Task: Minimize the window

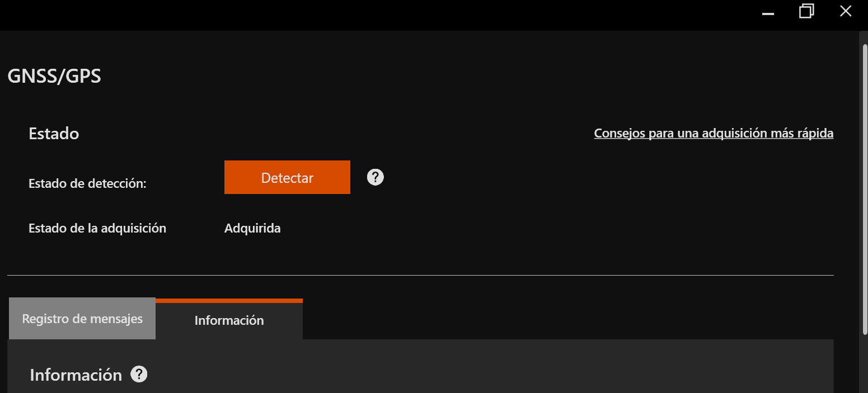Action: tap(768, 13)
